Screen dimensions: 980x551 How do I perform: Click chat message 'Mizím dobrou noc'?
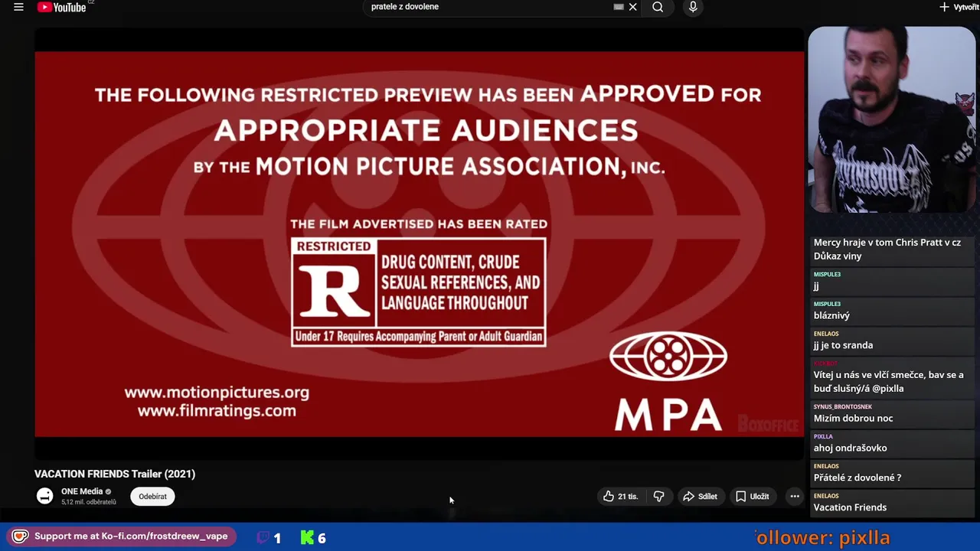click(853, 418)
